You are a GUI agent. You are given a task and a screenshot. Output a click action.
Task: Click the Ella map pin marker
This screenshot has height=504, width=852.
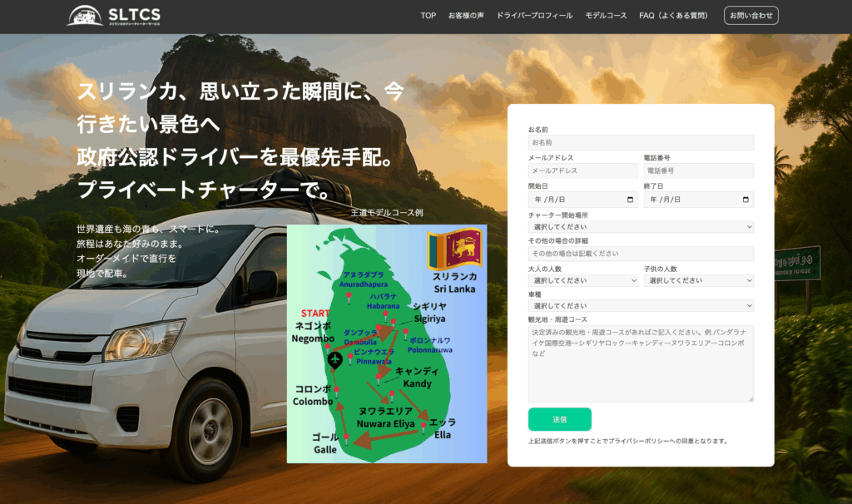point(424,427)
